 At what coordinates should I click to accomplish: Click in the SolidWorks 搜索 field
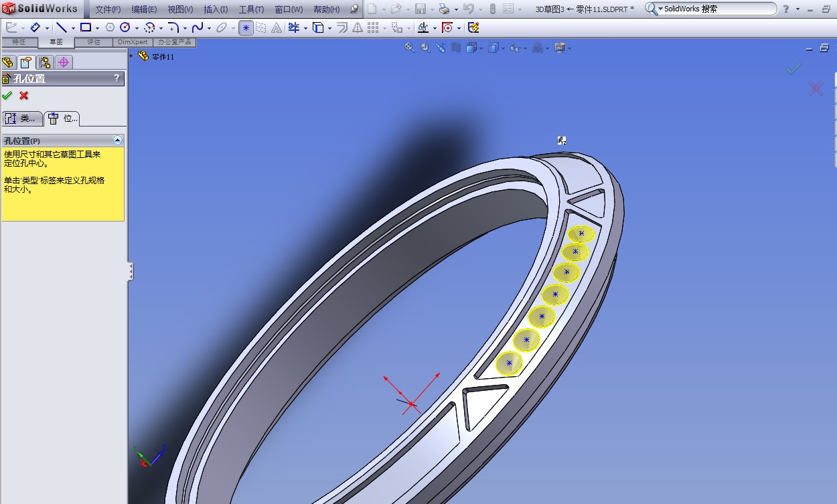click(x=710, y=9)
